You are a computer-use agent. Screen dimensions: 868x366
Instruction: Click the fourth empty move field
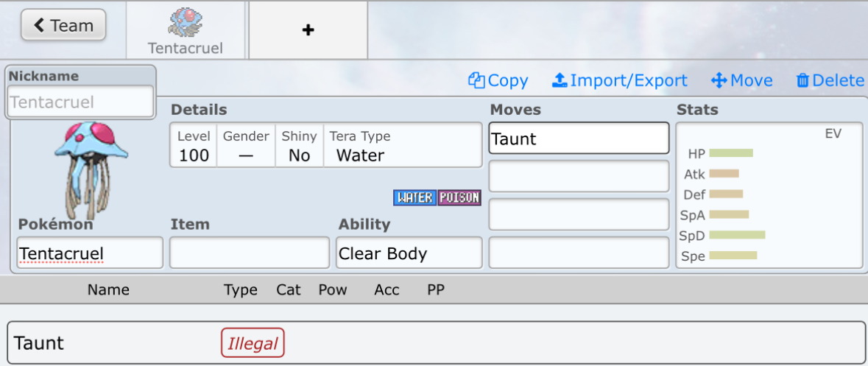click(579, 253)
